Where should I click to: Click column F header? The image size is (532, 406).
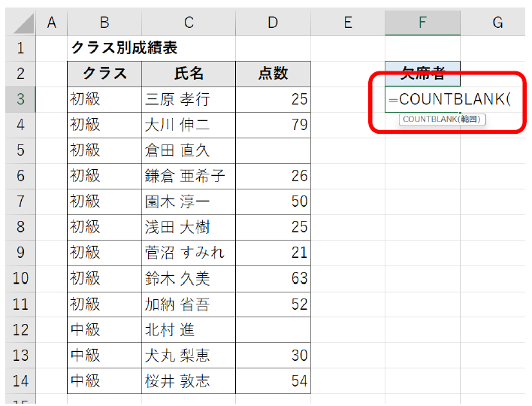tap(422, 23)
